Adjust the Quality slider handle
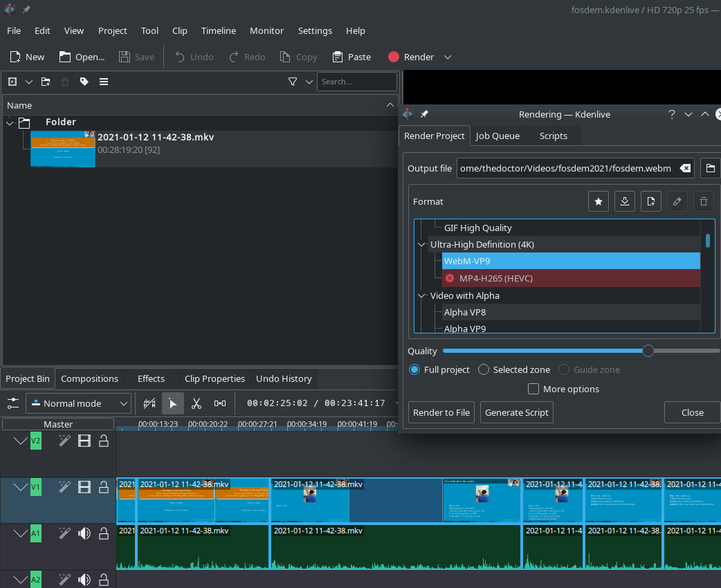 tap(648, 351)
